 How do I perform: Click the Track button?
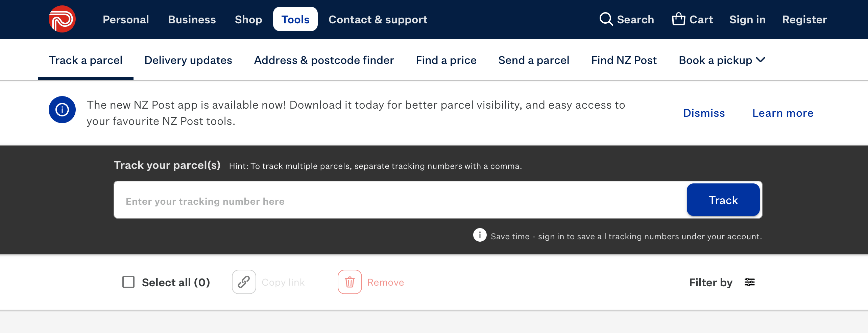click(x=723, y=200)
